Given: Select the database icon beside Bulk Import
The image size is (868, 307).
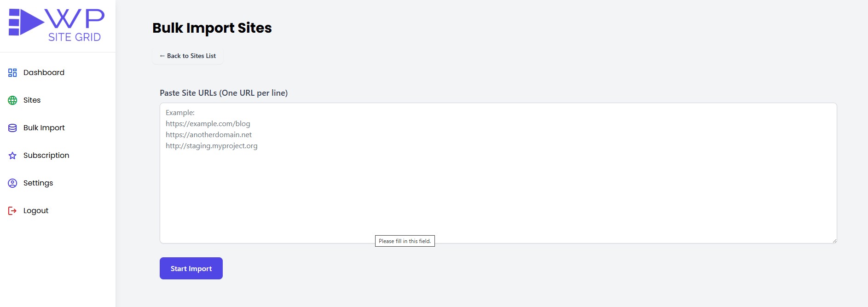Looking at the screenshot, I should pos(12,127).
